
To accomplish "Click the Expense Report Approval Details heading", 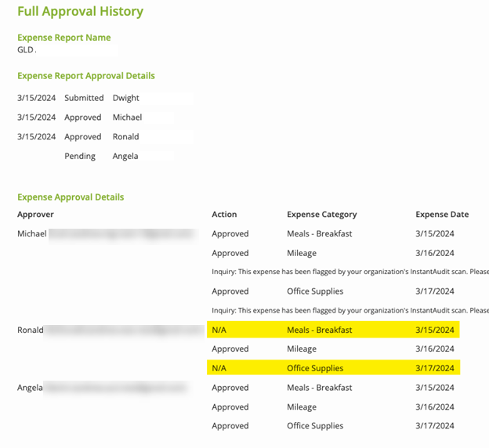I will click(x=85, y=76).
